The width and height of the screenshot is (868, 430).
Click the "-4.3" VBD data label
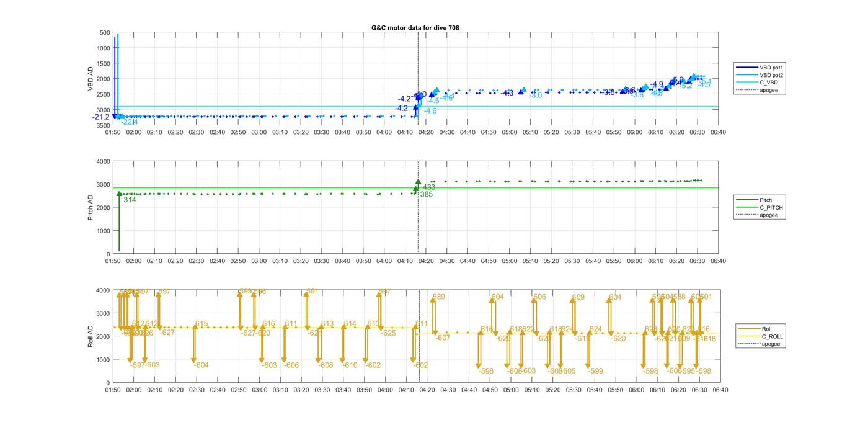(x=507, y=93)
